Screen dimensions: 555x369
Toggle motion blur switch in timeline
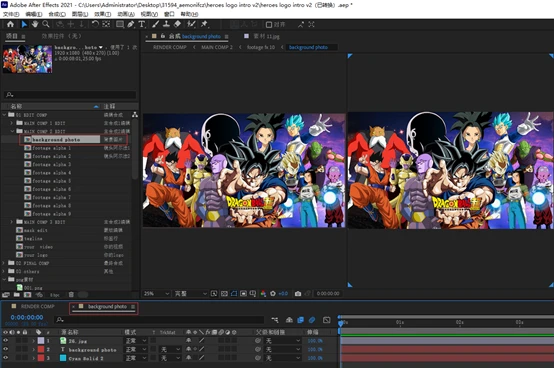pyautogui.click(x=312, y=320)
